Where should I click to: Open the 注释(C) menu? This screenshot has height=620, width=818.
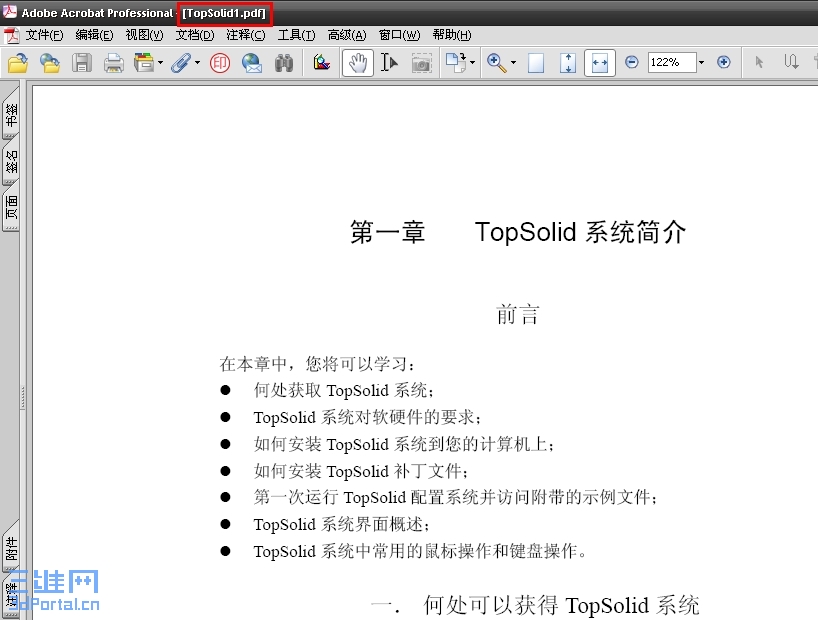click(x=246, y=35)
